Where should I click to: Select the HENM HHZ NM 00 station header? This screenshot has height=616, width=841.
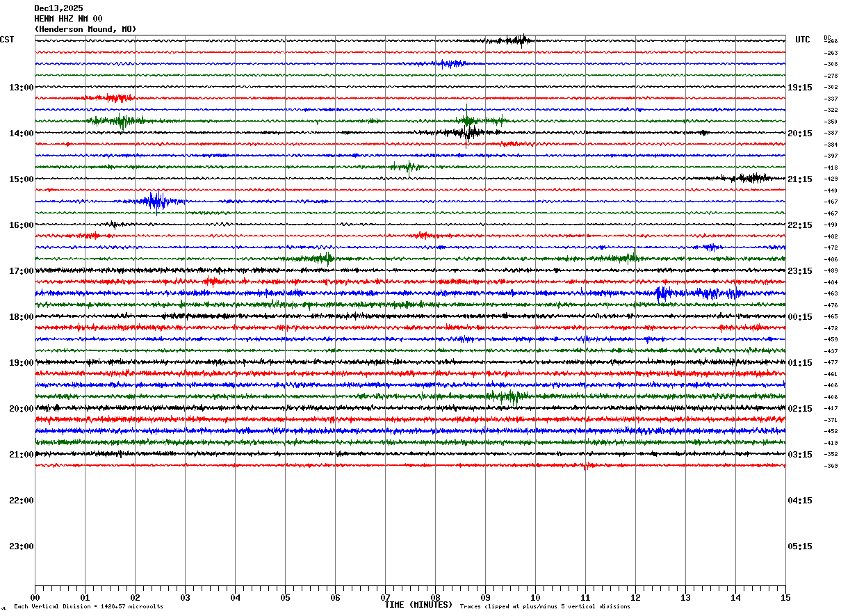[x=68, y=19]
